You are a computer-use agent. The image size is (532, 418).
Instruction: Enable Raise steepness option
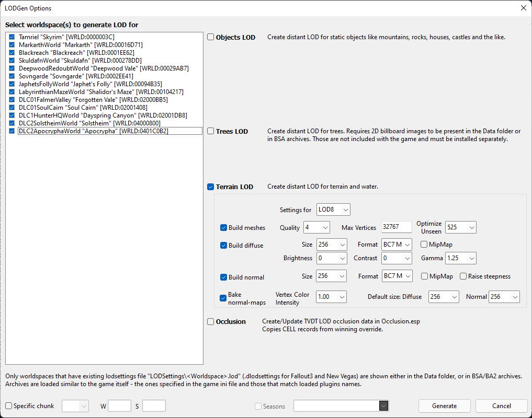(463, 276)
